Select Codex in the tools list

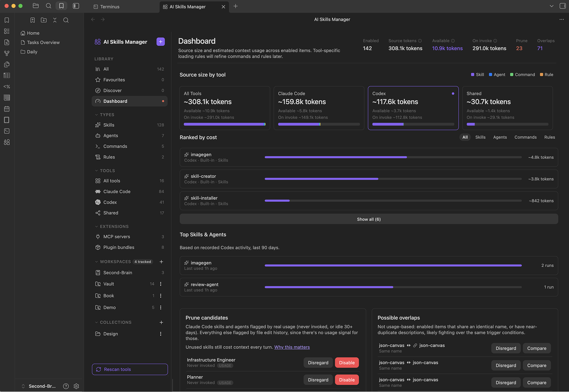point(129,202)
